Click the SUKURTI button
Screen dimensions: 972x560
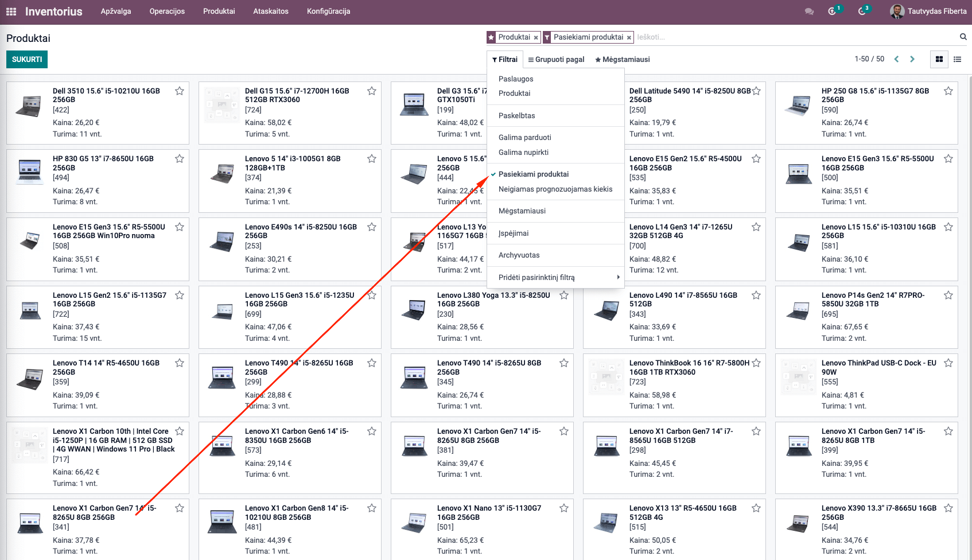[27, 59]
